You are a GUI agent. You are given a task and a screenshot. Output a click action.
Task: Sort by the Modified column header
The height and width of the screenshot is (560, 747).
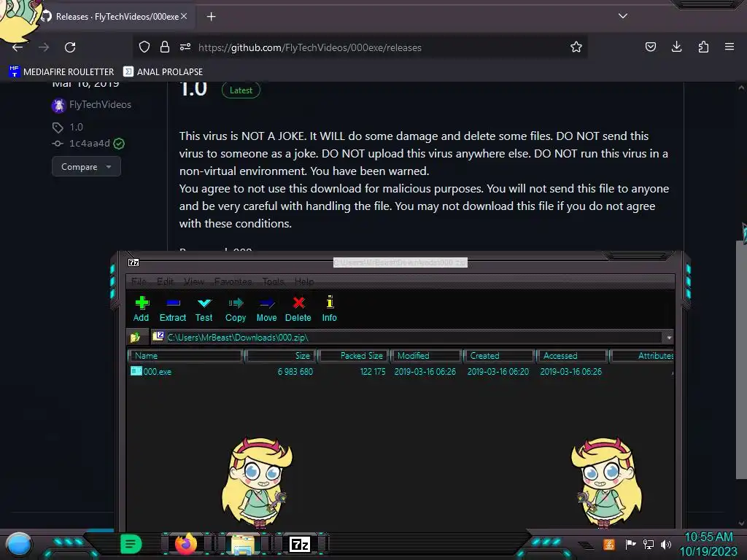point(426,356)
